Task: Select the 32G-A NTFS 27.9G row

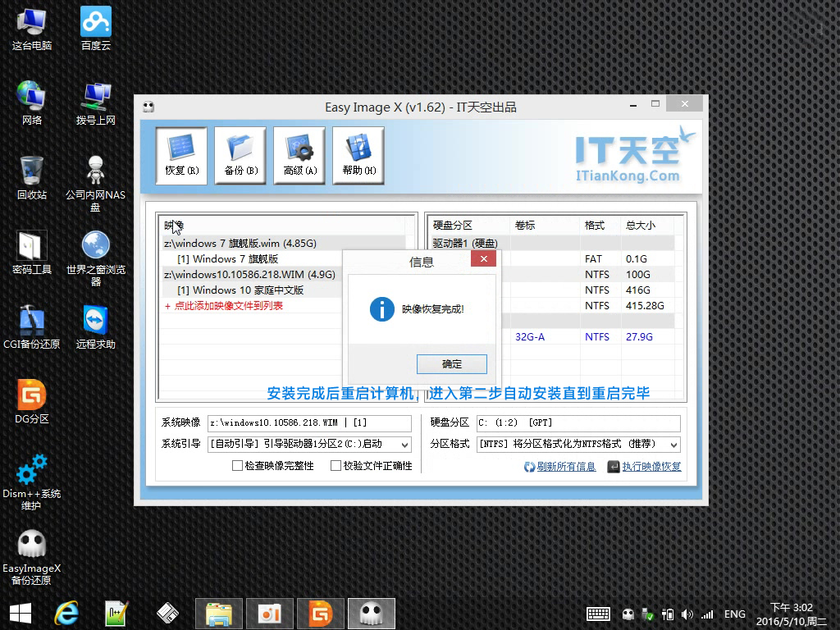Action: click(x=589, y=336)
